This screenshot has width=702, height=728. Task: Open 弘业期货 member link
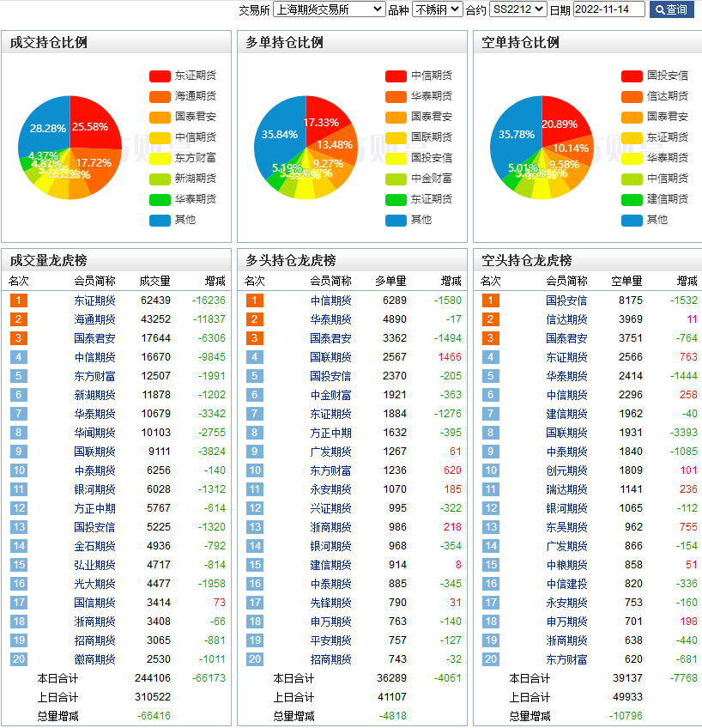coord(94,565)
